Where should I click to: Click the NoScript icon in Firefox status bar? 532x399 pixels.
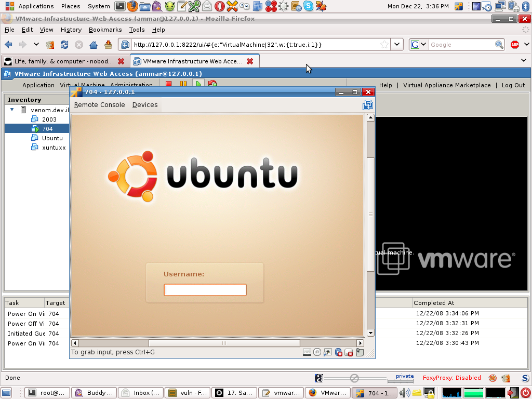tap(525, 378)
